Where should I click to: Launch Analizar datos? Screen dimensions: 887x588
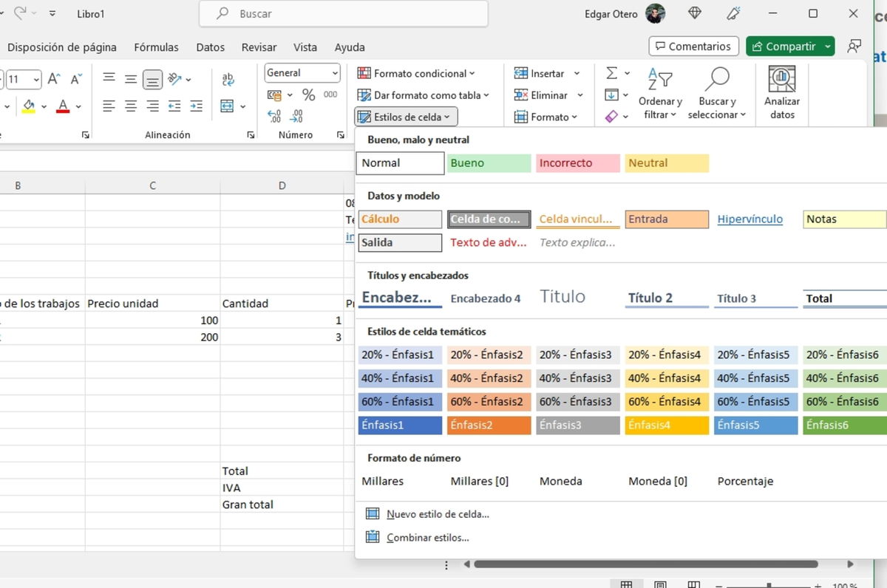click(x=781, y=94)
